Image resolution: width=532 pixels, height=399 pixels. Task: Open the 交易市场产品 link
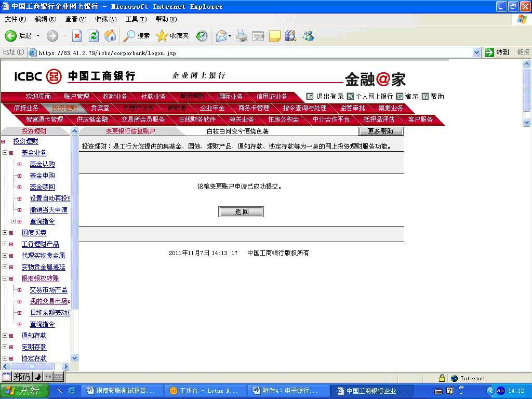tap(48, 290)
